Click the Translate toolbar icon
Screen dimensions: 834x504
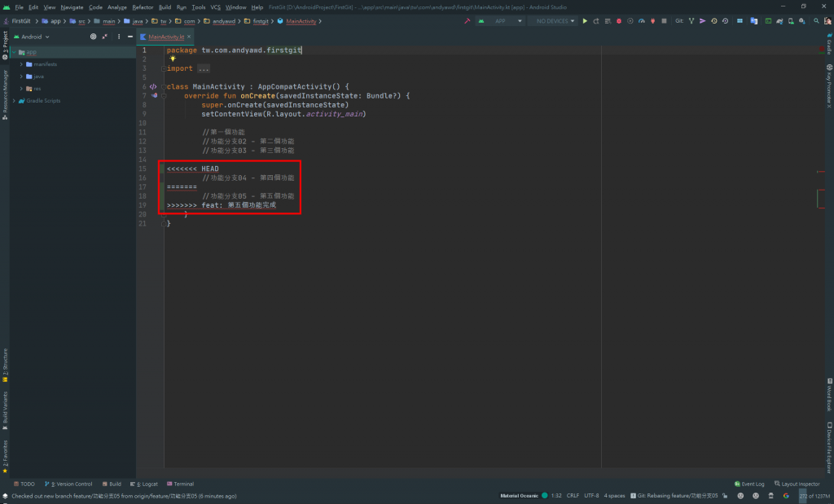tap(753, 21)
